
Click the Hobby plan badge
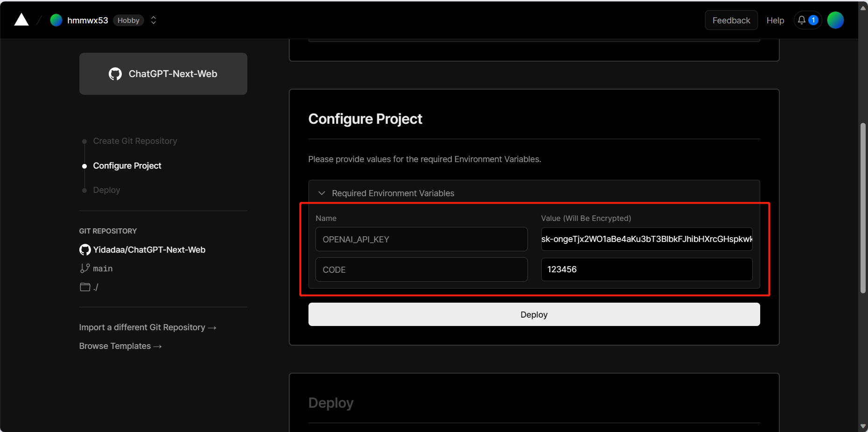[x=128, y=21]
